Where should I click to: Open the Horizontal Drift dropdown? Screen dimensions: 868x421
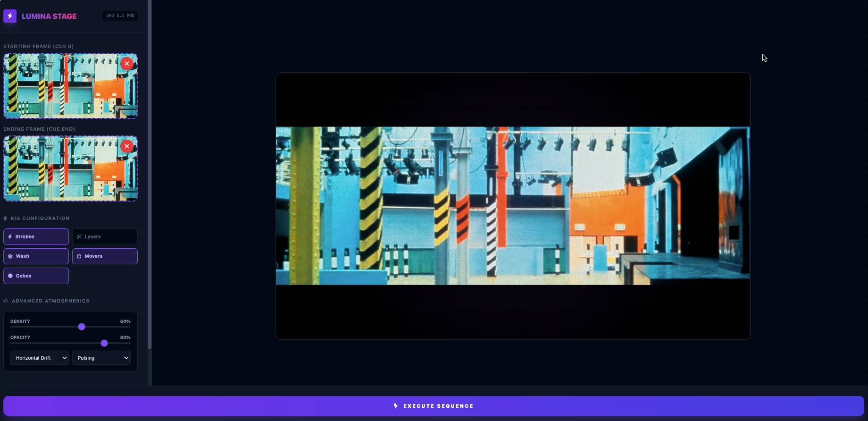(40, 358)
